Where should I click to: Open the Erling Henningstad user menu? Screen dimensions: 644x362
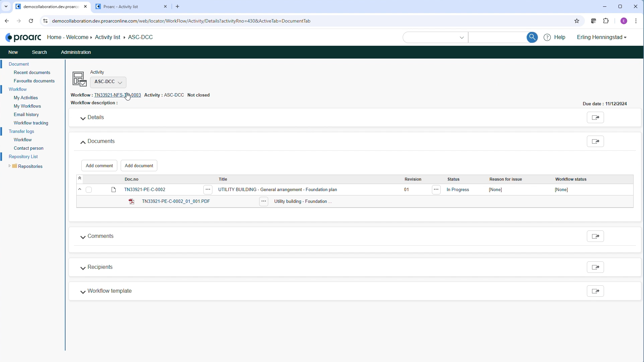[602, 37]
